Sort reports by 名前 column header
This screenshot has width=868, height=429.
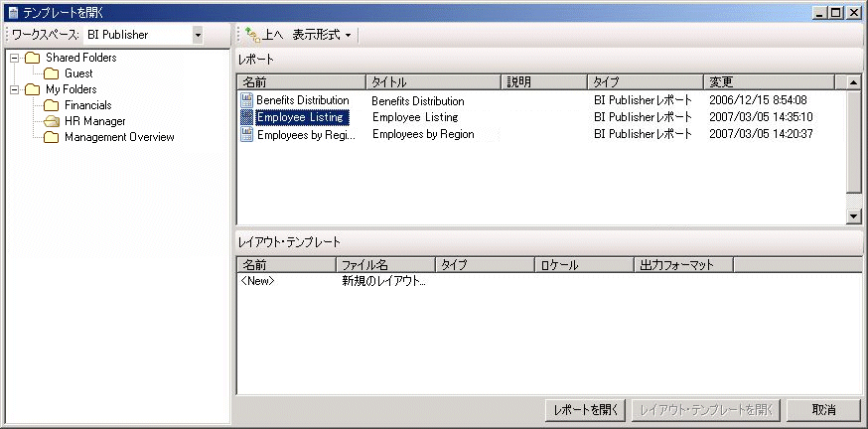coord(302,82)
